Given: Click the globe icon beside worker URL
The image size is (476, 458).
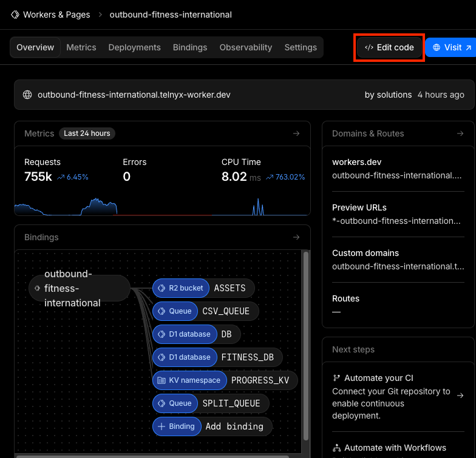Looking at the screenshot, I should click(27, 95).
